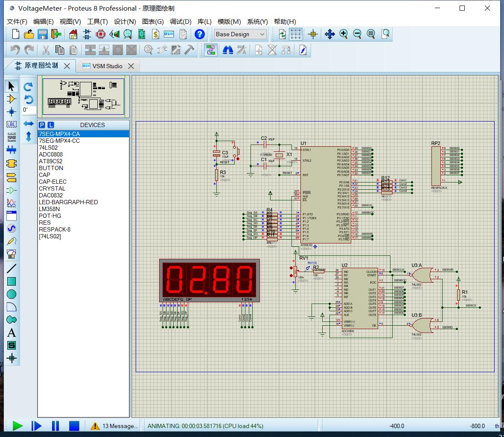Flip horizontally with the X-mirror arrow
Image resolution: width=504 pixels, height=437 pixels.
(28, 124)
